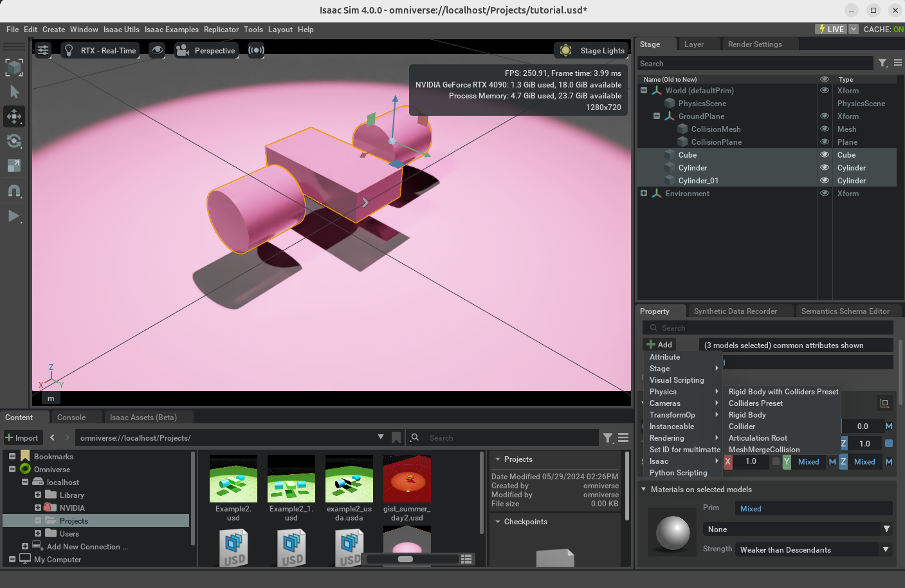Activate the Rotate tool

tap(14, 141)
